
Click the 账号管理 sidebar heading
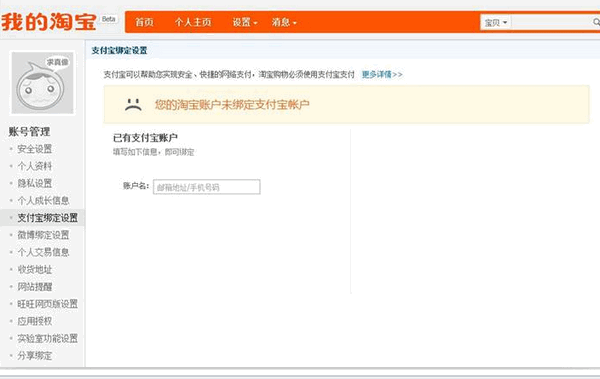pyautogui.click(x=29, y=132)
